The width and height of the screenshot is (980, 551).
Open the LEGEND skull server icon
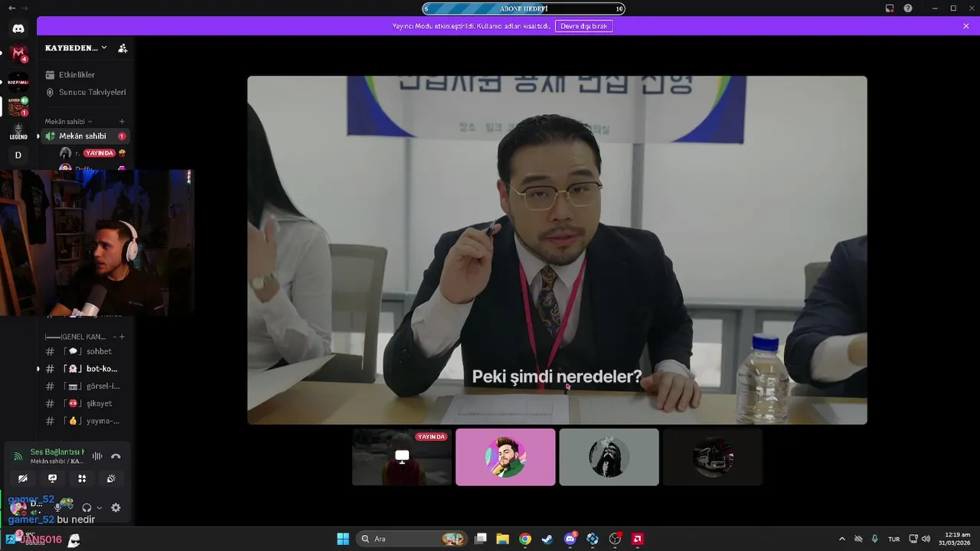click(18, 132)
